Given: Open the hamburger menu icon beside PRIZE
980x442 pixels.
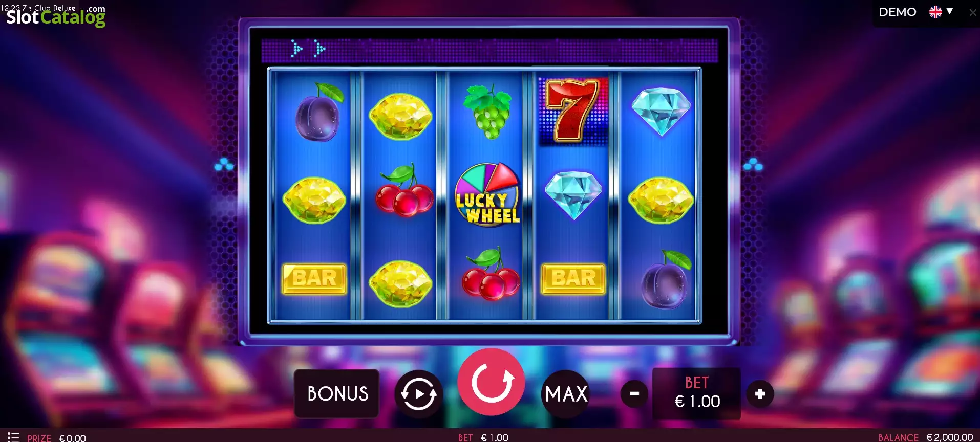Looking at the screenshot, I should tap(13, 437).
